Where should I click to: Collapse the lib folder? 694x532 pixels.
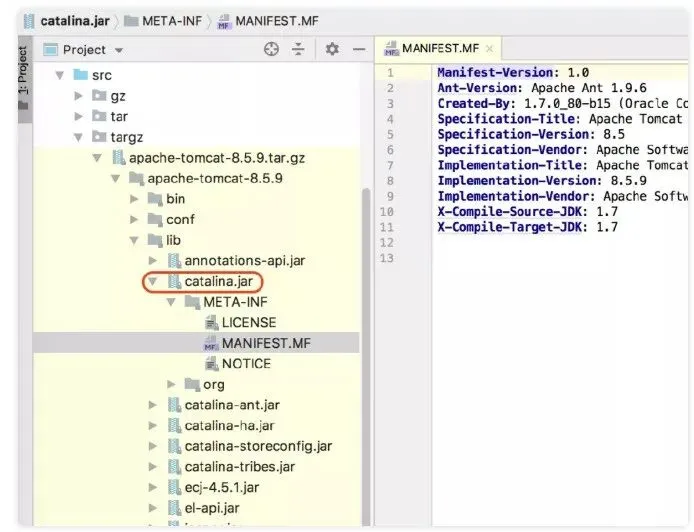click(x=134, y=240)
